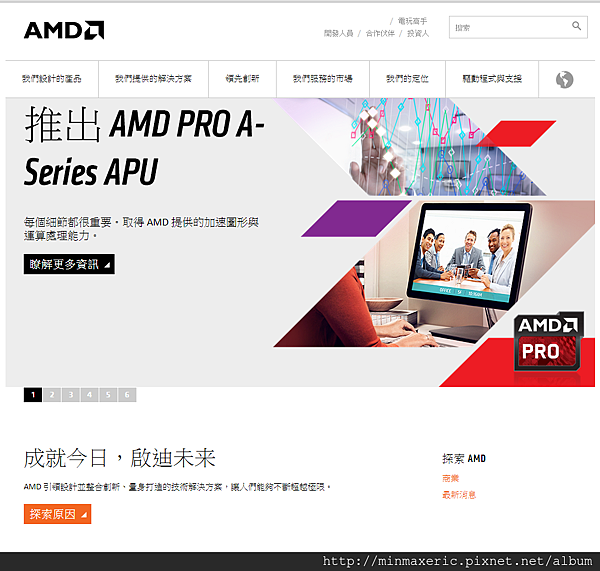Select carousel slide 4 indicator
The height and width of the screenshot is (571, 600).
(90, 395)
